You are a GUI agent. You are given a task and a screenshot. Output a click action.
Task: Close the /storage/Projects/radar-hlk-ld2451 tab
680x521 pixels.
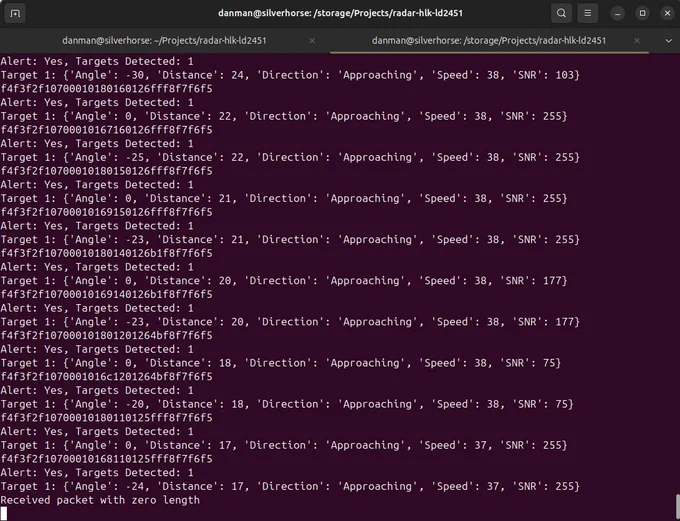[x=637, y=40]
